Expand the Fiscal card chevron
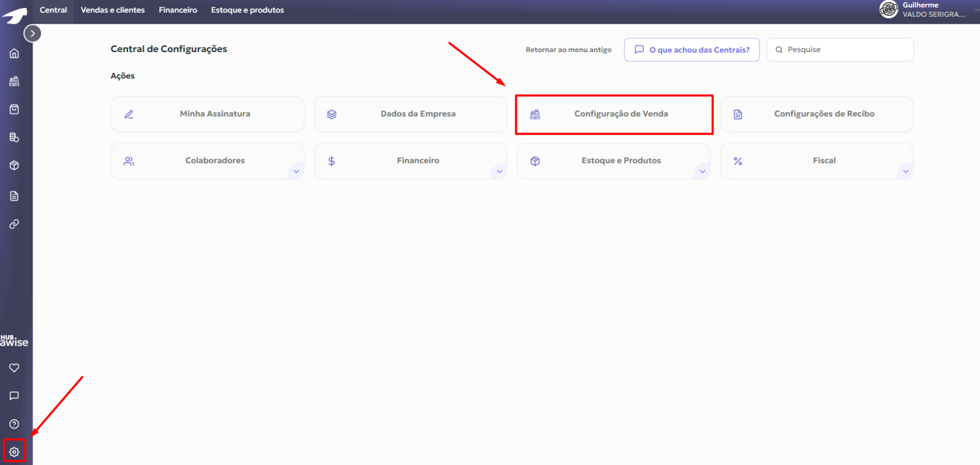The height and width of the screenshot is (465, 980). tap(905, 171)
